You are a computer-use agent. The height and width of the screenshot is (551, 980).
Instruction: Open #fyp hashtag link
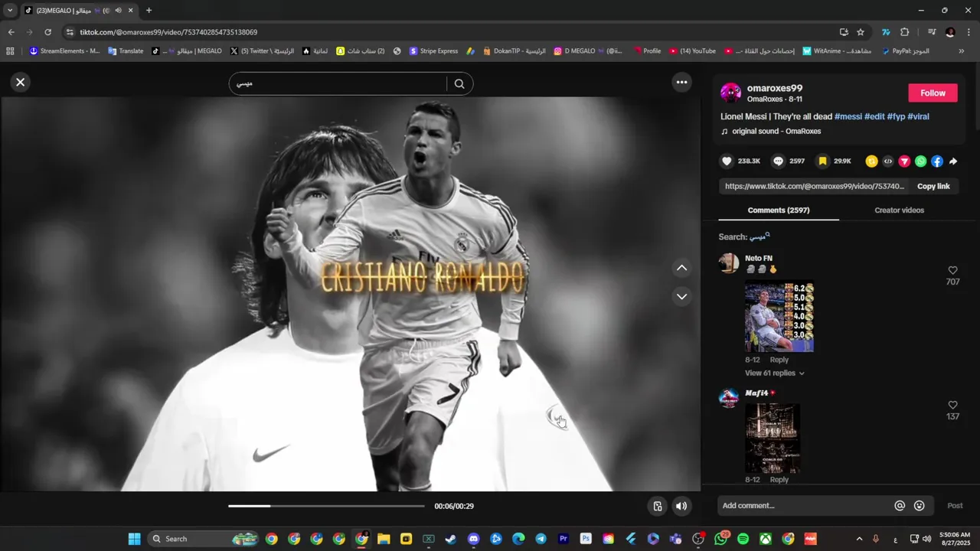pos(896,116)
